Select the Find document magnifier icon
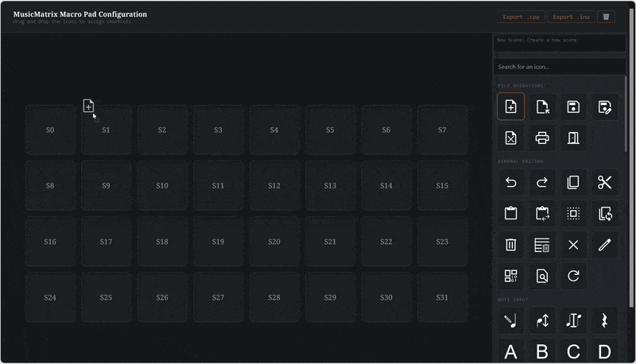Screen dimensions: 636x364 coord(542,276)
